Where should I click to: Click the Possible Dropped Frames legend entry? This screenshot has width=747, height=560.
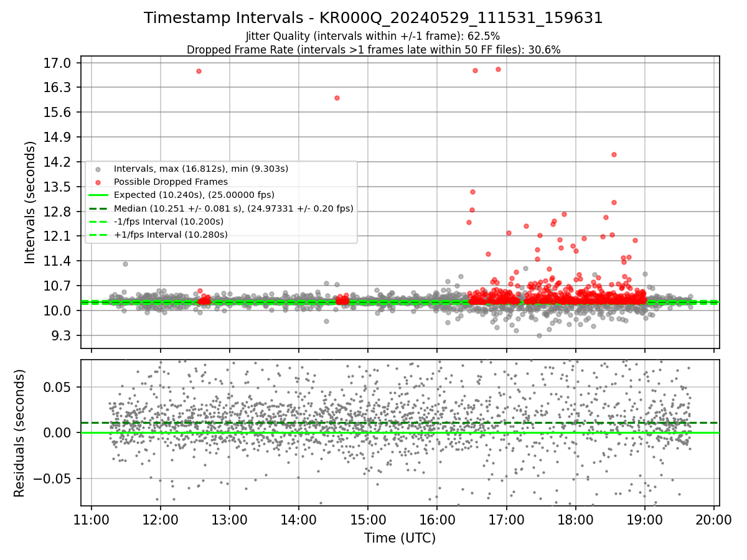click(x=171, y=182)
